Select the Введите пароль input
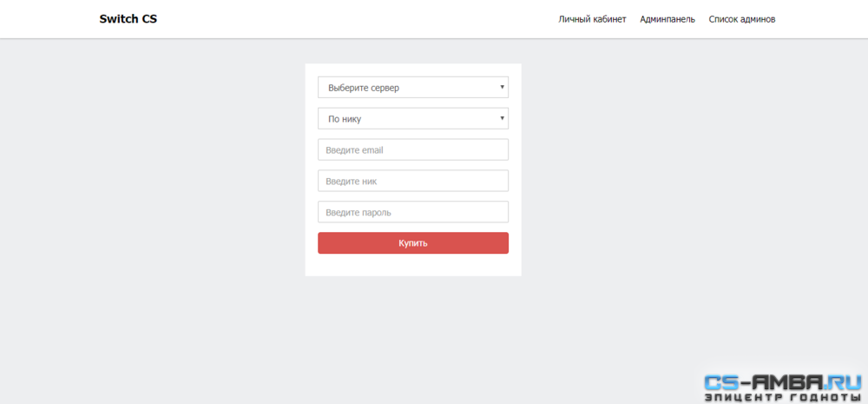 click(x=413, y=212)
